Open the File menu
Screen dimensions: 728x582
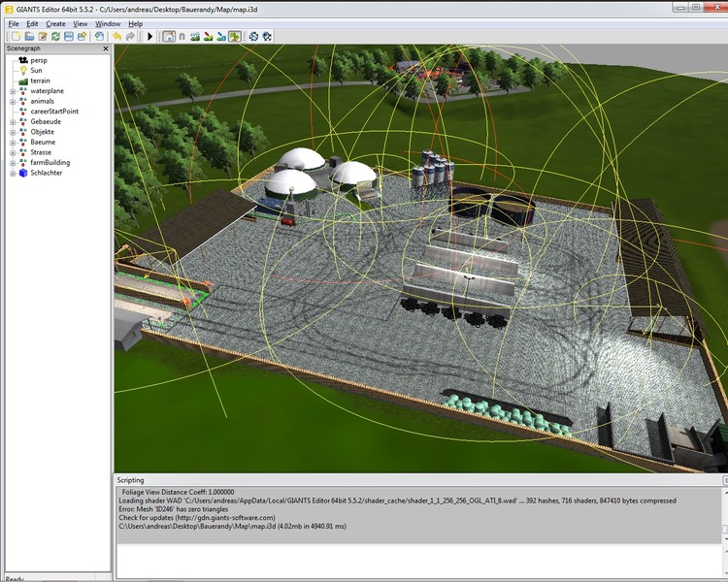point(14,23)
